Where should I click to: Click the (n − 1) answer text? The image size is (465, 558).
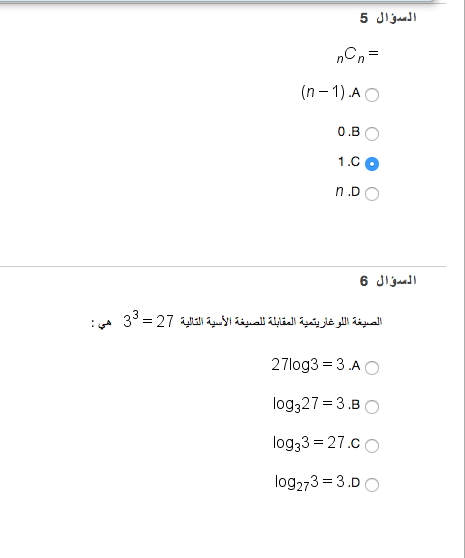tap(323, 92)
